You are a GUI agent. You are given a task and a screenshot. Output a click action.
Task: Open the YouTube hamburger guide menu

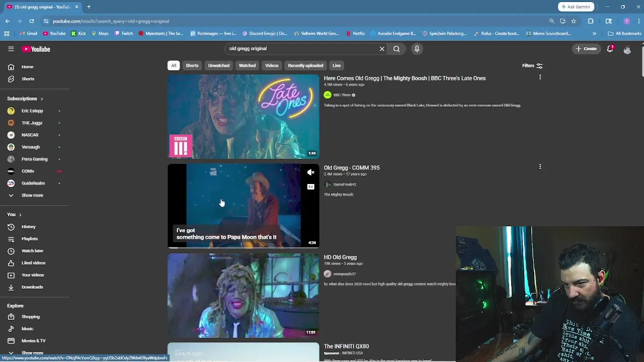tap(11, 49)
